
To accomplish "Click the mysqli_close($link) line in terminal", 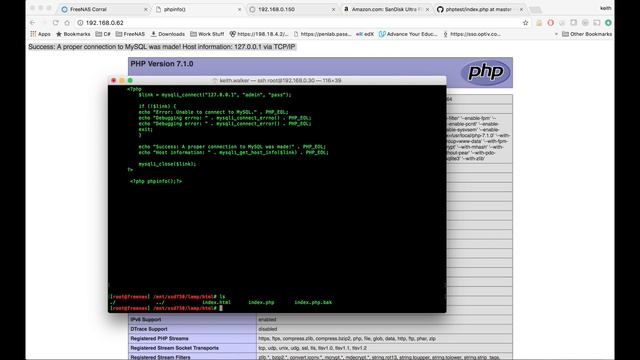I will pos(167,164).
